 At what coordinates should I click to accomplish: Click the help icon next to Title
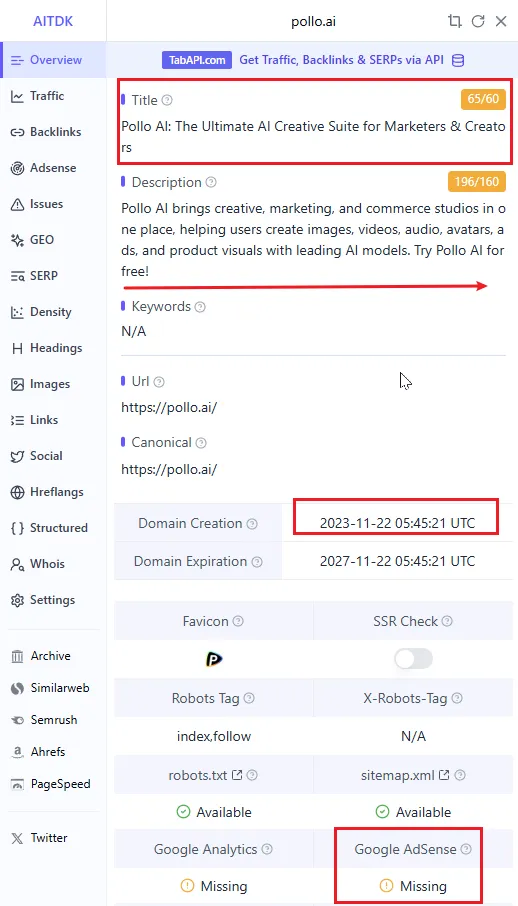click(x=167, y=100)
